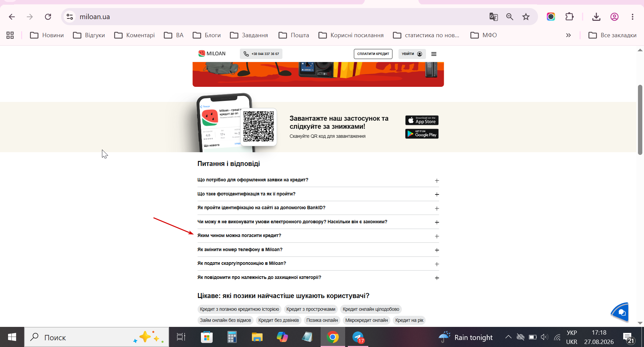The image size is (644, 347).
Task: Click the page vertical scrollbar thumb
Action: [x=640, y=120]
